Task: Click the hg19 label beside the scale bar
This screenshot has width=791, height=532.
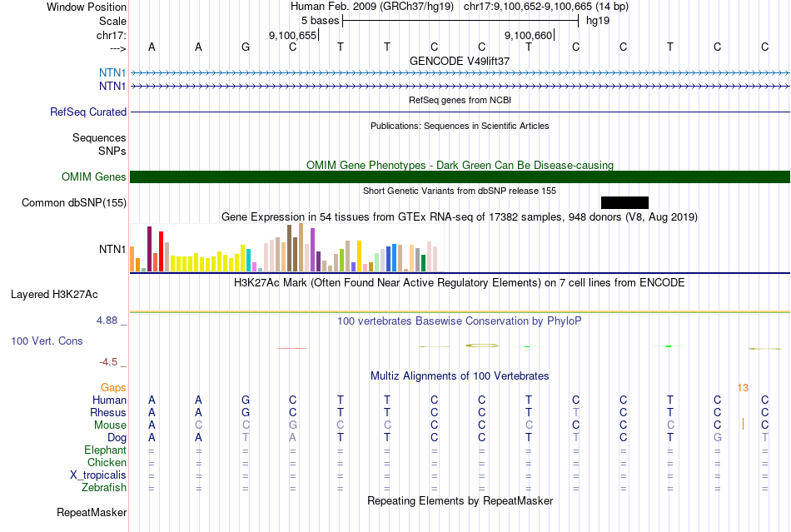Action: (598, 21)
